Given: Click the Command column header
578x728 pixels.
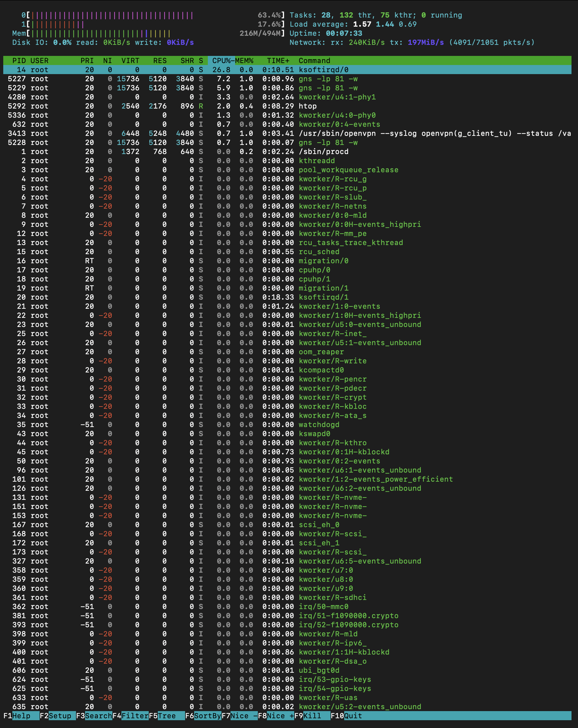Looking at the screenshot, I should (x=314, y=60).
